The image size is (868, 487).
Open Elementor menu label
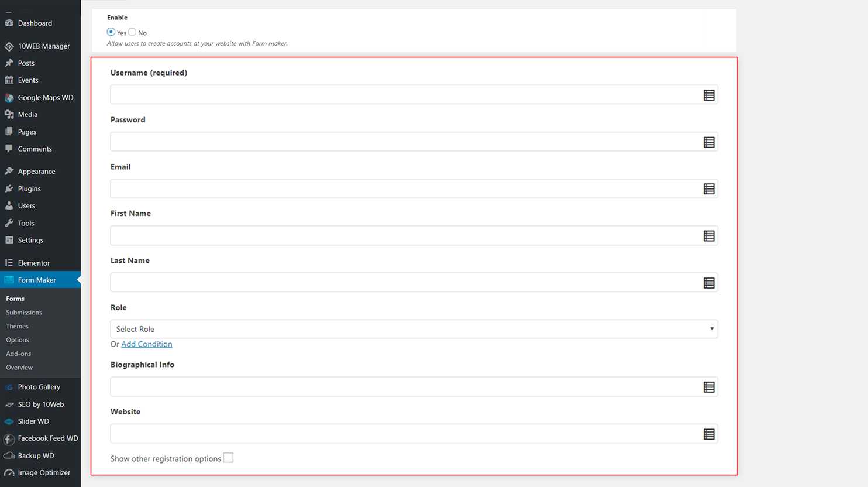(x=34, y=263)
